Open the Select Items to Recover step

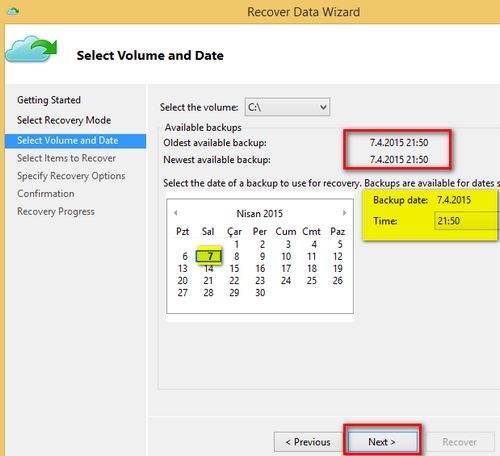point(66,158)
